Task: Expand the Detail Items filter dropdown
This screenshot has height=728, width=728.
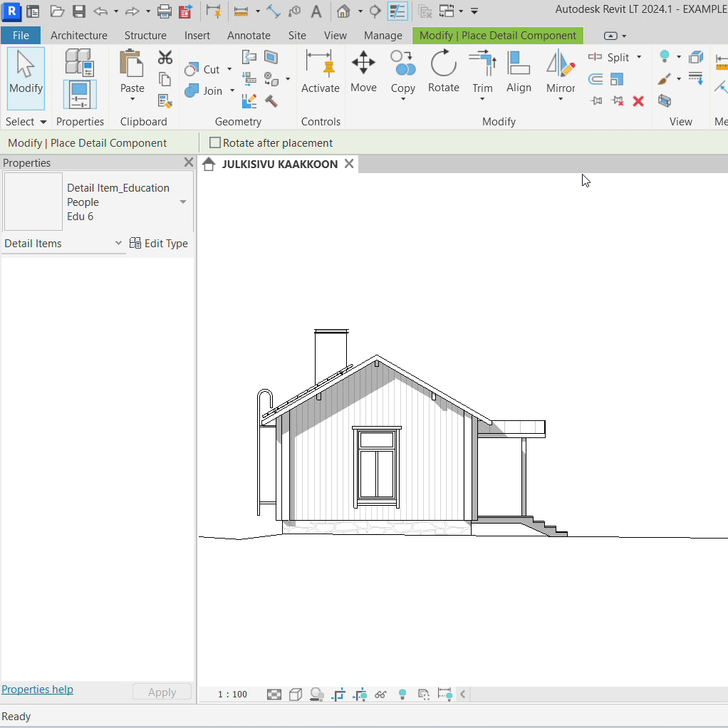Action: coord(118,244)
